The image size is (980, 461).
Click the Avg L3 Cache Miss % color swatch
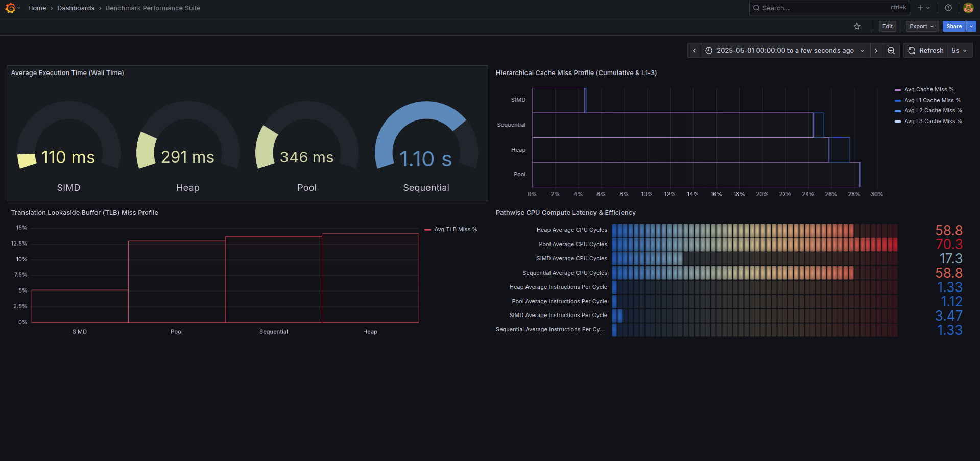898,122
